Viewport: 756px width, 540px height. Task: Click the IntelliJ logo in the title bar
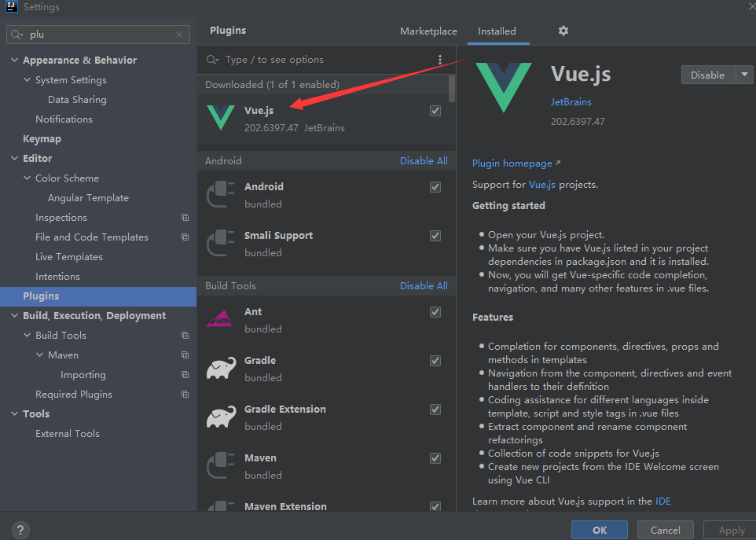[11, 7]
